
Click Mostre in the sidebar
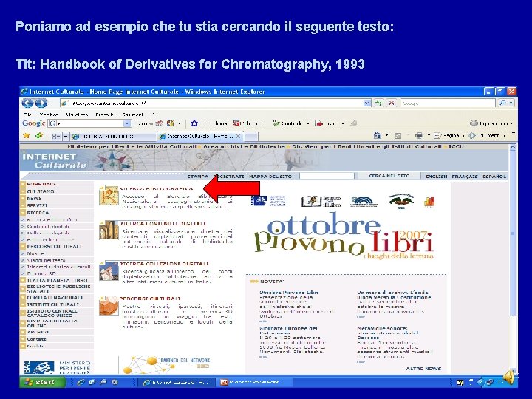click(x=35, y=253)
